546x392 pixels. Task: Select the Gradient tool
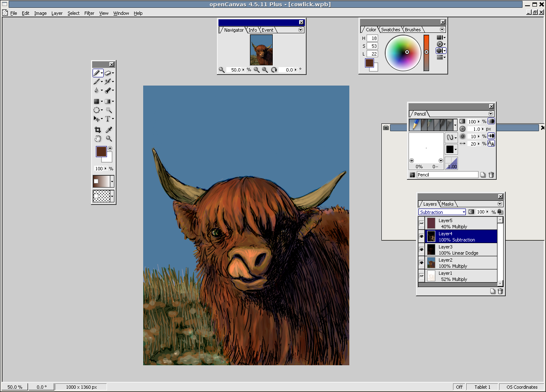coord(107,101)
